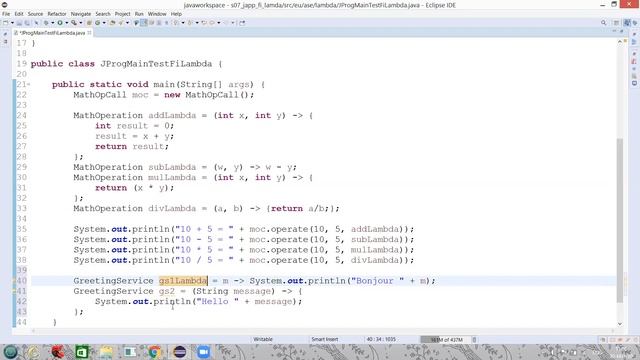Click the green Run button
640x360 pixels.
(x=60, y=23)
